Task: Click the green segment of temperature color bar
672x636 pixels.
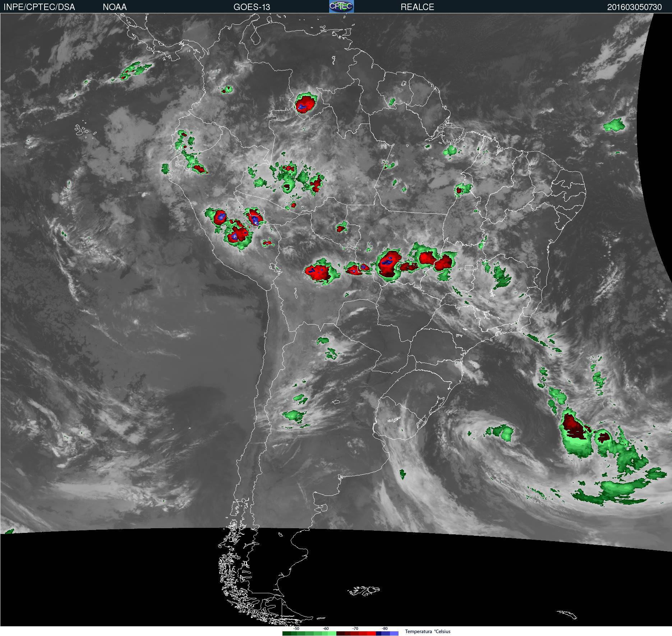Action: pos(309,633)
